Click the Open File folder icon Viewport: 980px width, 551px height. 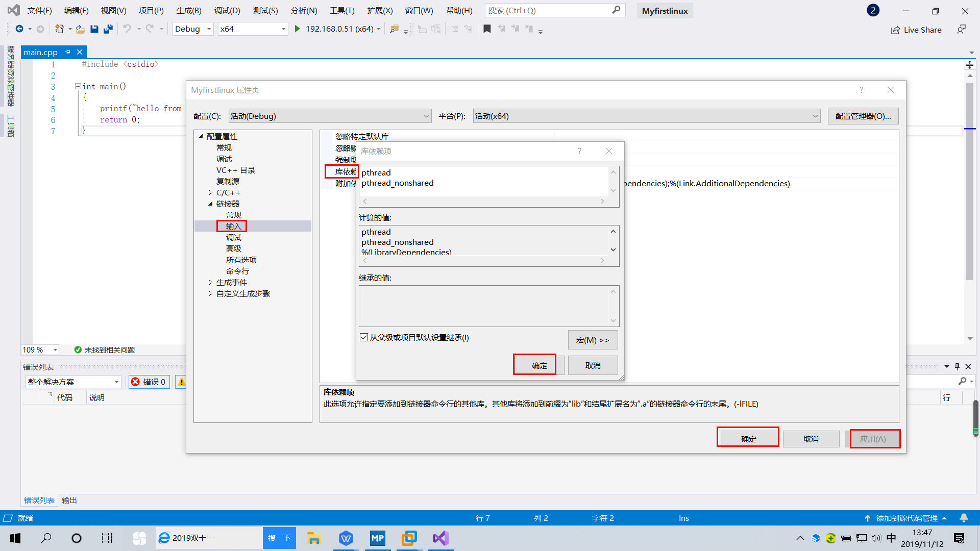(80, 29)
